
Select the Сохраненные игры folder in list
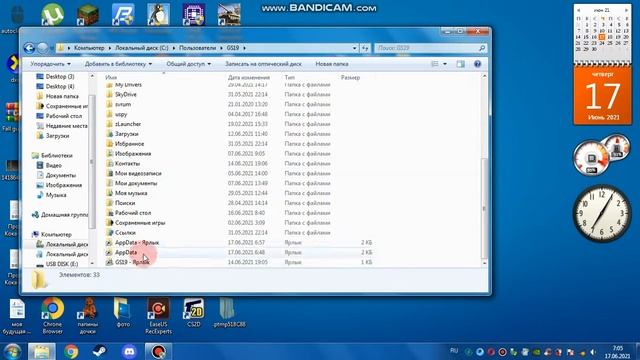point(136,223)
